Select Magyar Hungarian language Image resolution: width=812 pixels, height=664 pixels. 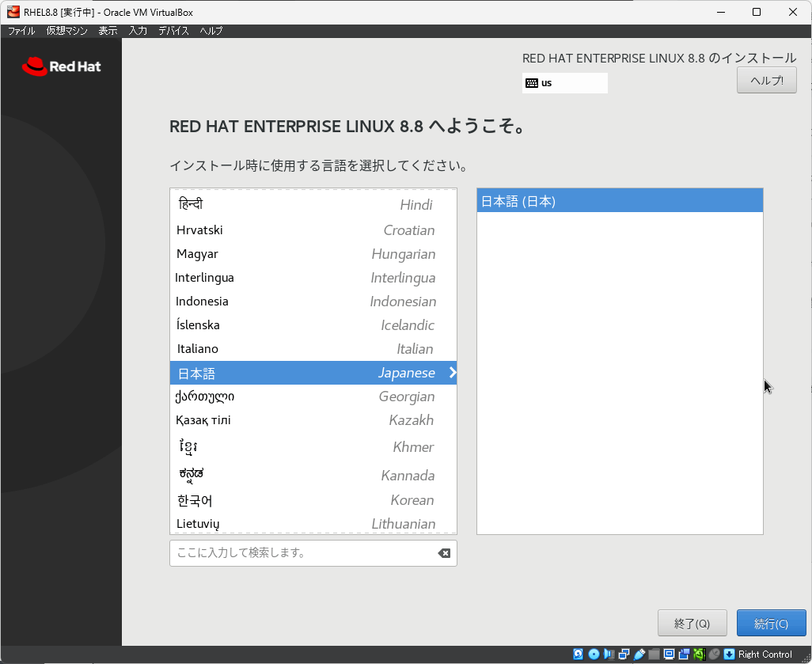(x=313, y=254)
